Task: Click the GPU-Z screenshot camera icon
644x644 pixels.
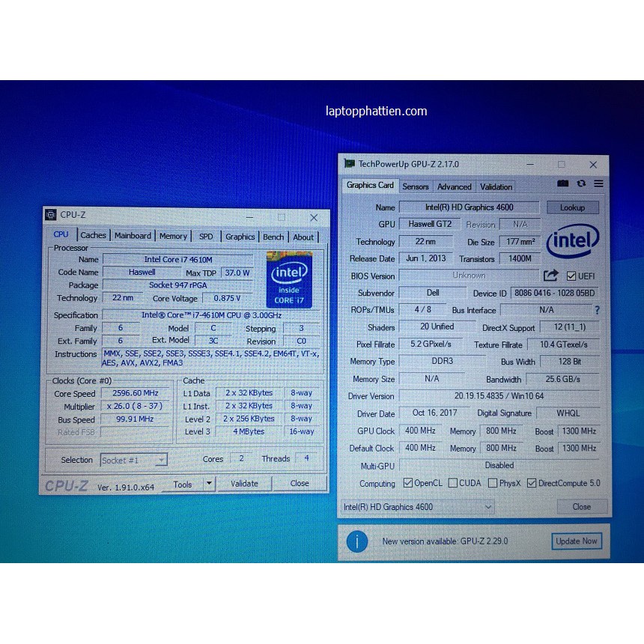Action: click(563, 183)
